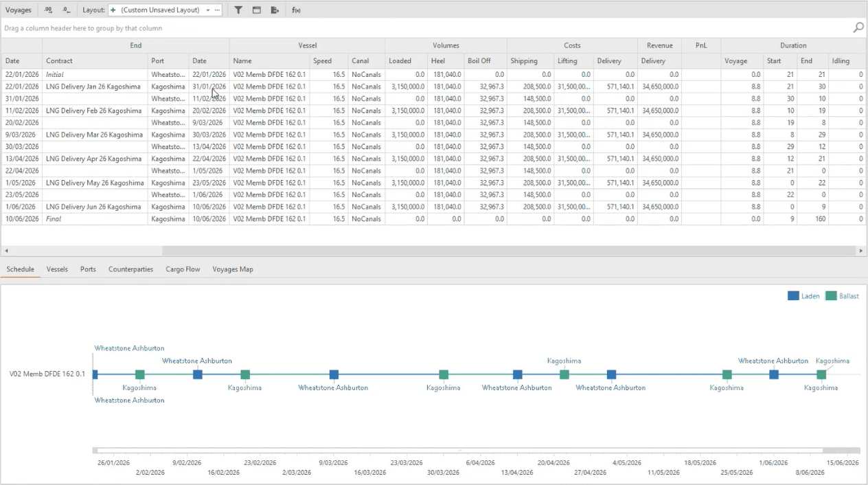
Task: Open the Layout ellipsis options
Action: click(217, 10)
